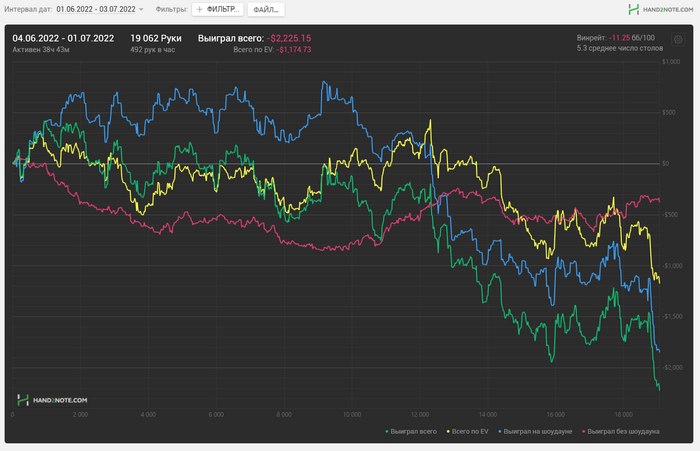Image resolution: width=700 pixels, height=451 pixels.
Task: Toggle the green Выиграл всего legend series
Action: pos(411,431)
